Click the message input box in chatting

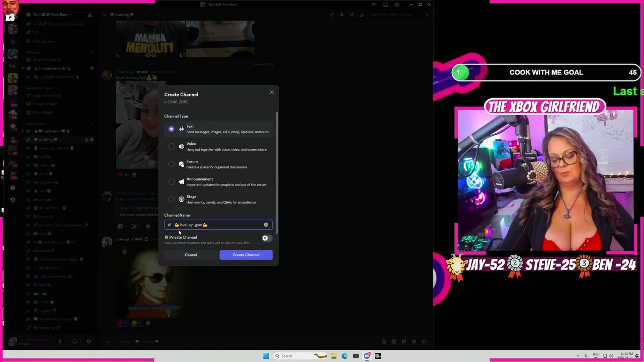(242, 342)
